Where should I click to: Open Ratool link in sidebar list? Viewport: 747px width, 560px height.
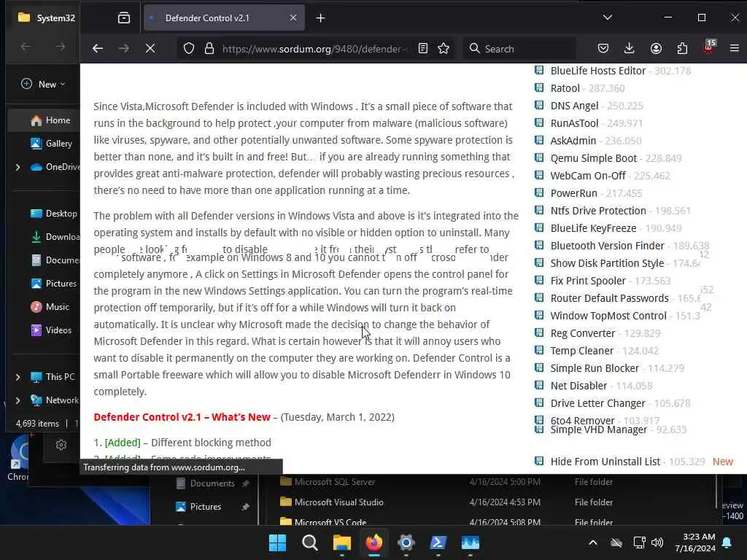coord(565,88)
